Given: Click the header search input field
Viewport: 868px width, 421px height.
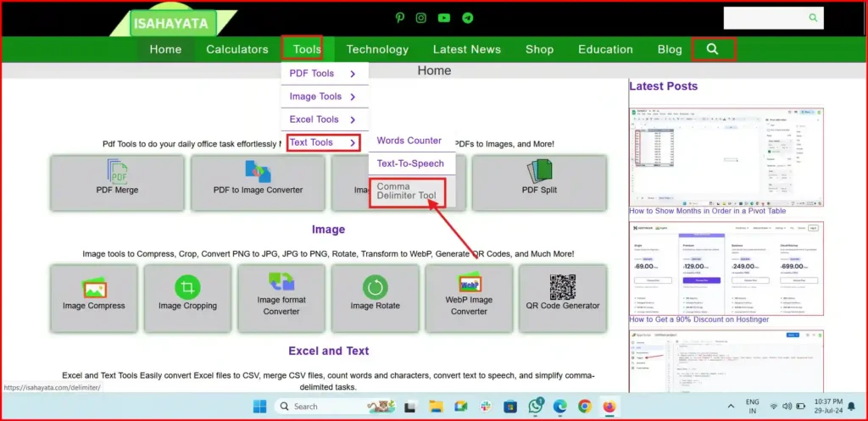Looking at the screenshot, I should point(765,18).
